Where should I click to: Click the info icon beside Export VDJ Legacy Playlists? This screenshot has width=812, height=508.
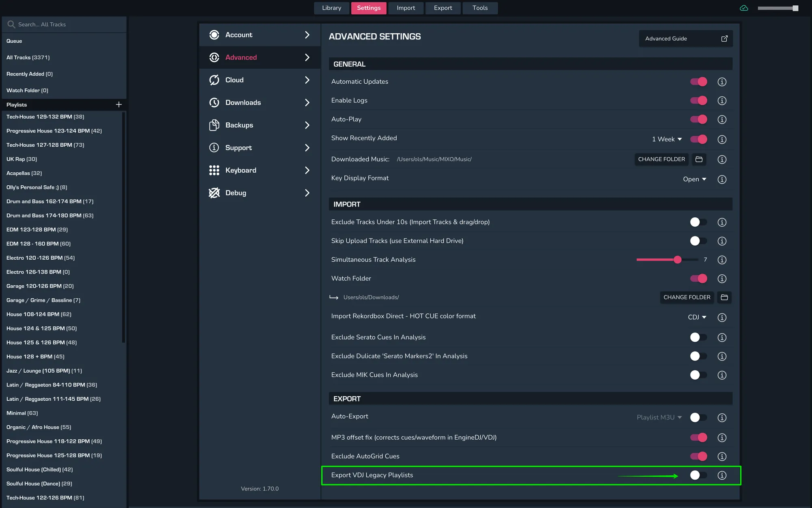pos(722,475)
